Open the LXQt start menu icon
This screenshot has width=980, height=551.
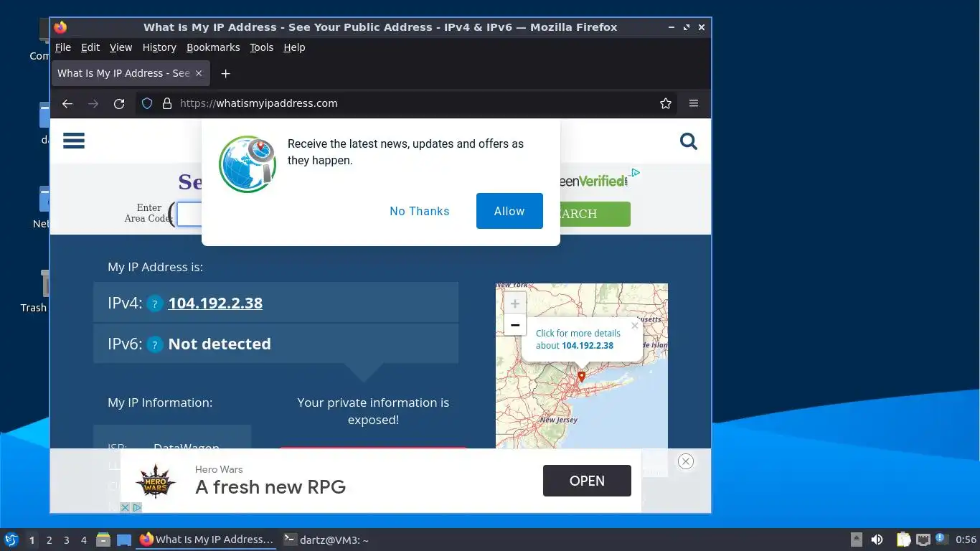11,540
